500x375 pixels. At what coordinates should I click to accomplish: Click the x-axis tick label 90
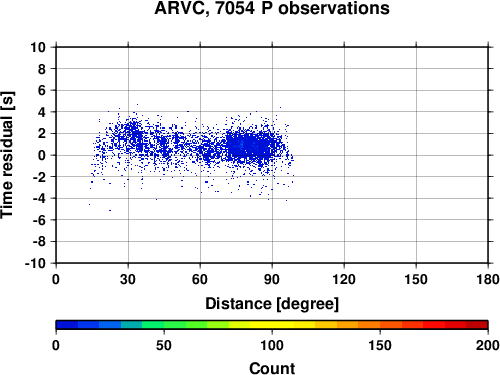tap(272, 279)
